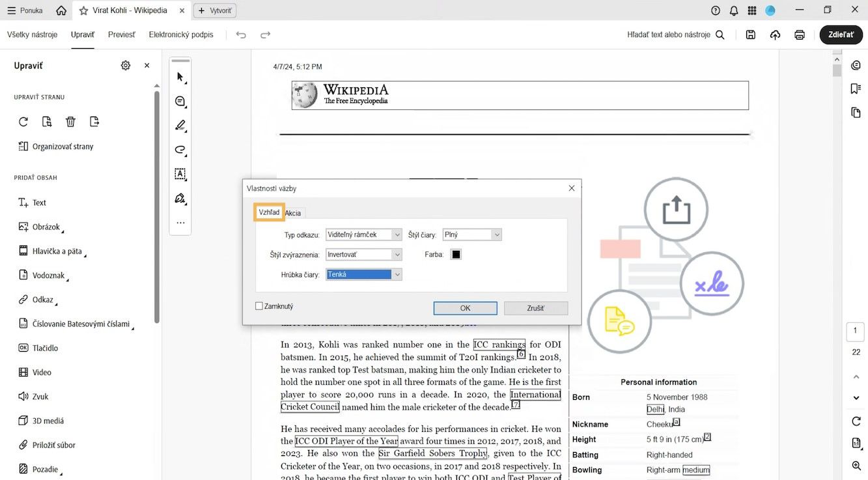Image resolution: width=868 pixels, height=480 pixels.
Task: Select the Text add-content tool
Action: click(x=32, y=203)
